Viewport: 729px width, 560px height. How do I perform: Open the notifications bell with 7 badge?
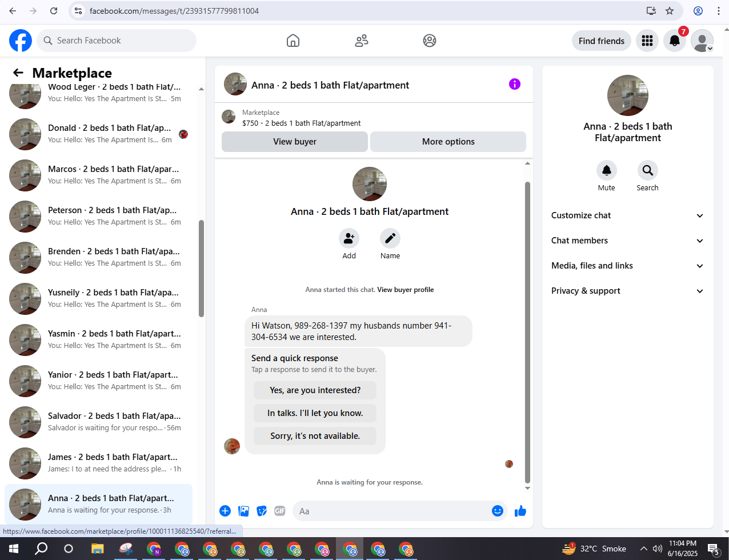675,41
